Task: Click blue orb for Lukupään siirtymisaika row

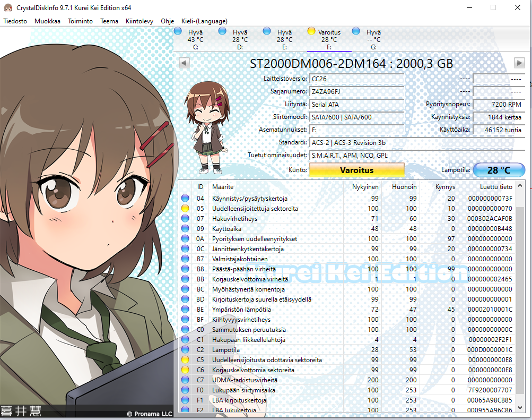Action: 185,390
